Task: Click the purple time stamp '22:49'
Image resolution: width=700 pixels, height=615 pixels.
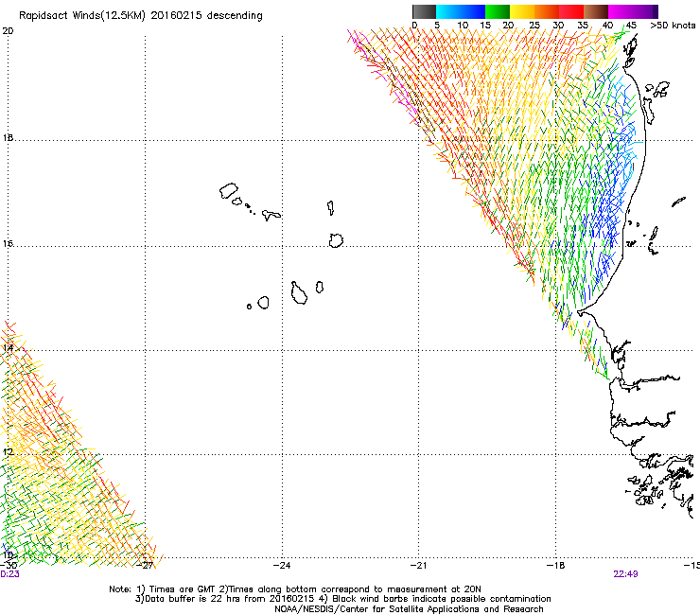Action: [x=625, y=574]
